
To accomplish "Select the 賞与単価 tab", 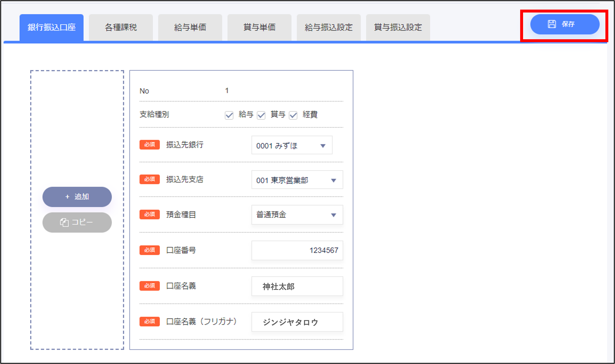I will click(x=259, y=28).
